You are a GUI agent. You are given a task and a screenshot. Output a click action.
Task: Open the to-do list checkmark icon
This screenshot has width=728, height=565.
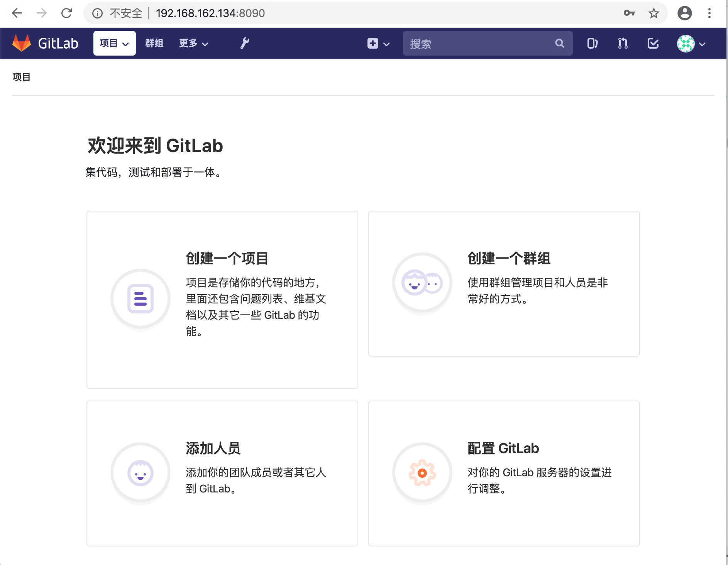[653, 43]
